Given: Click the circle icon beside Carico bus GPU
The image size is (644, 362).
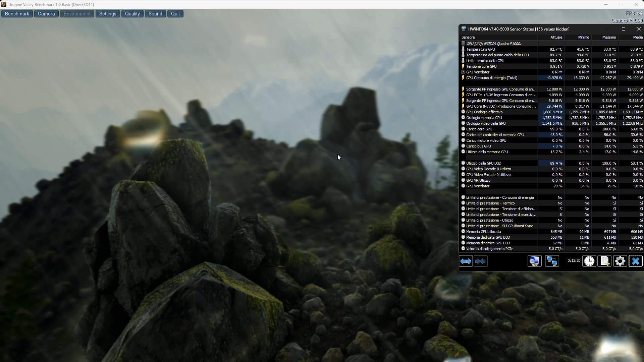Looking at the screenshot, I should point(463,146).
